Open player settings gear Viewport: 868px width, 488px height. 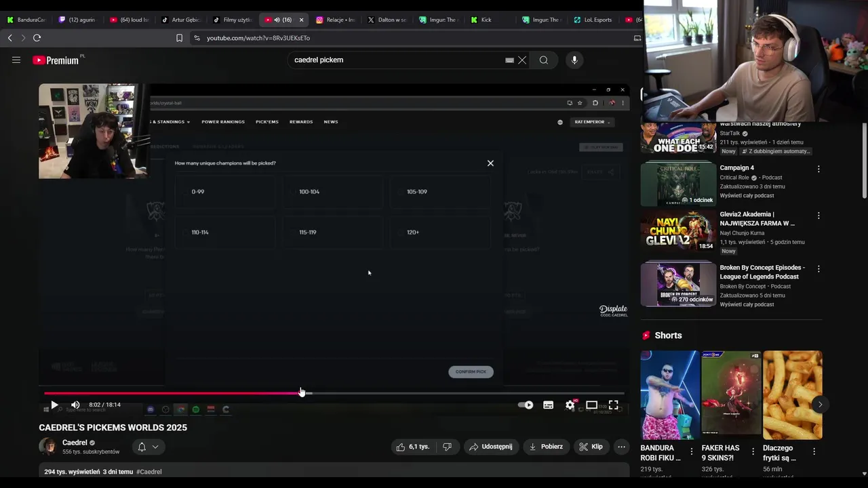[570, 405]
